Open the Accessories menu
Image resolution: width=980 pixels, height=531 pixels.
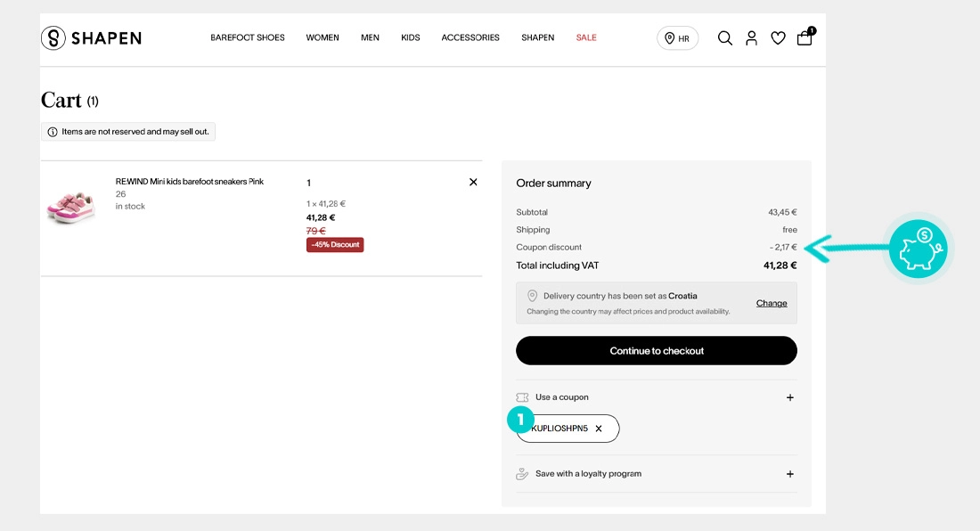click(470, 37)
